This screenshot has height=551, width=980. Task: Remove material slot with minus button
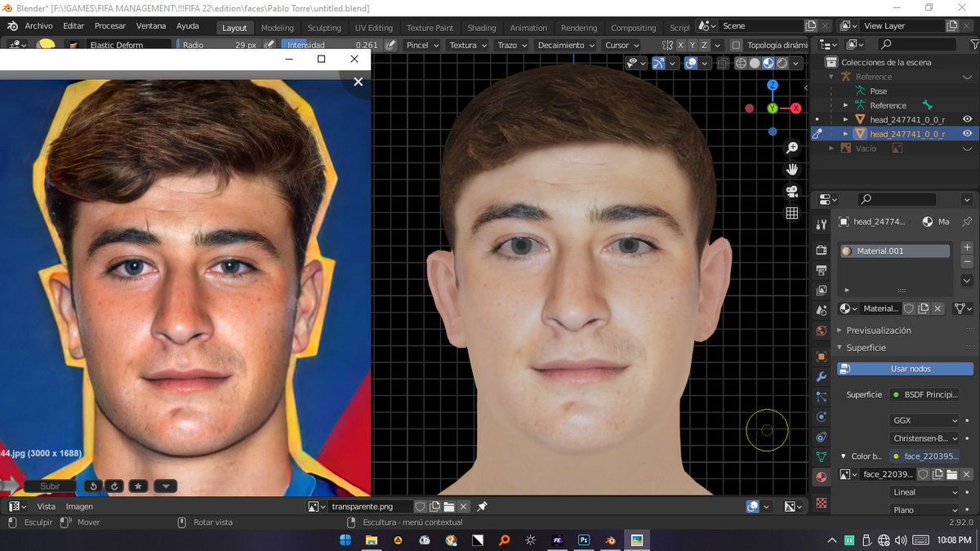[967, 262]
